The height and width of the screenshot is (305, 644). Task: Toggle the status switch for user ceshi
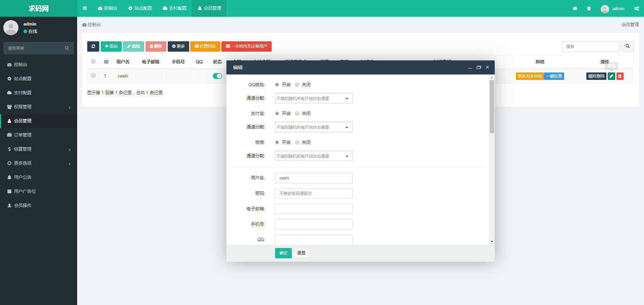[x=217, y=76]
